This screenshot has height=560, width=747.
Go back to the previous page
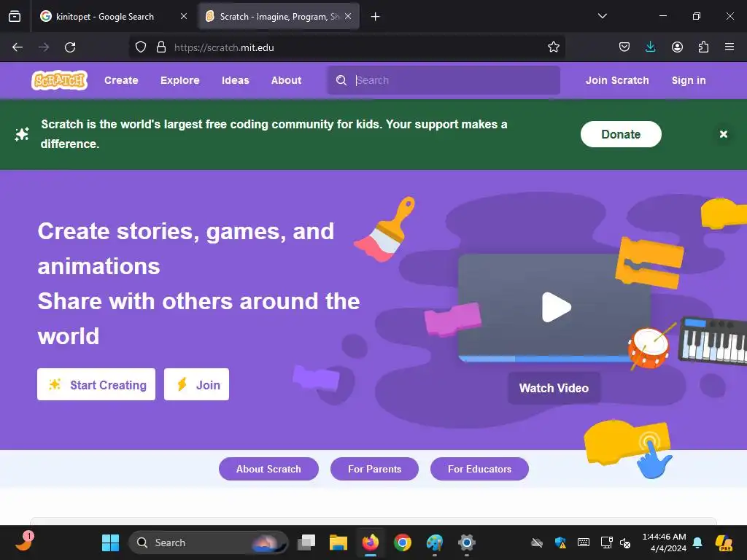point(18,47)
